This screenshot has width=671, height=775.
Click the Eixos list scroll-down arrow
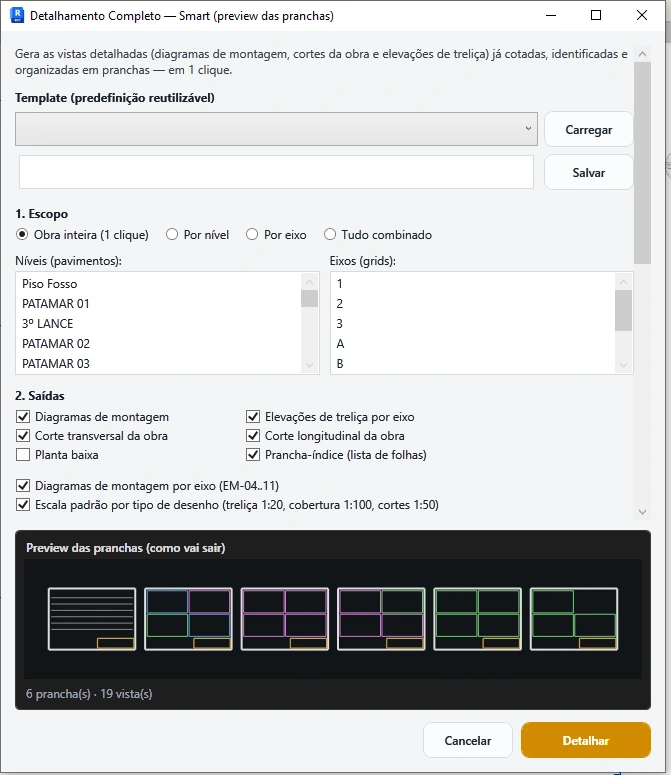624,365
